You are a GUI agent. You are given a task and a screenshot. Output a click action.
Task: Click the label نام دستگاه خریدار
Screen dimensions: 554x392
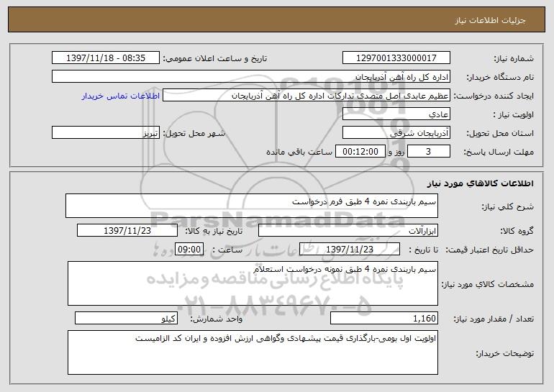[500, 78]
